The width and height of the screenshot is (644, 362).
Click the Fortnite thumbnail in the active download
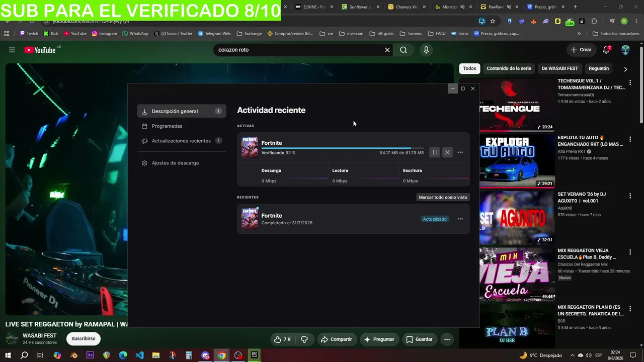250,147
